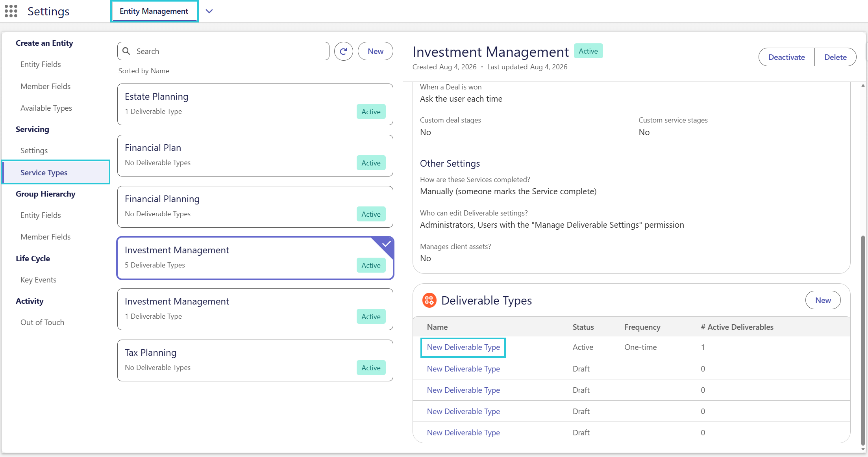Select Investment Management card with 1 Deliverable Type
This screenshot has height=457, width=868.
click(x=255, y=309)
